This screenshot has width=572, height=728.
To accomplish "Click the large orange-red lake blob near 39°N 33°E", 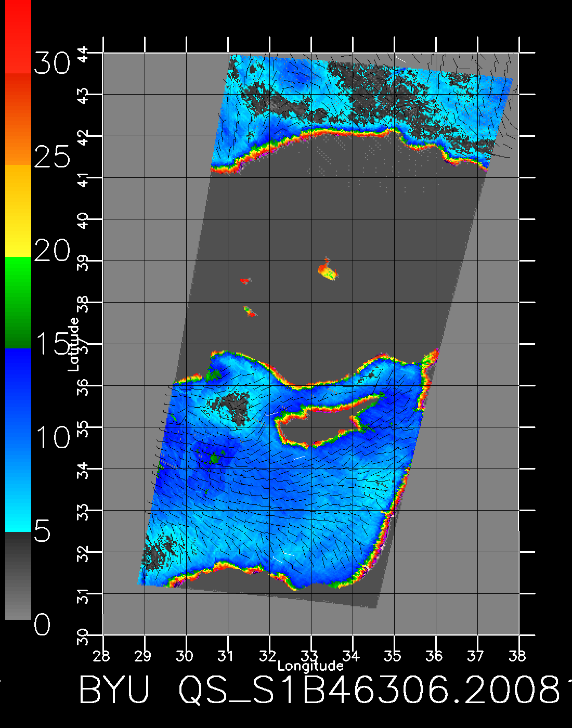I will tap(328, 269).
